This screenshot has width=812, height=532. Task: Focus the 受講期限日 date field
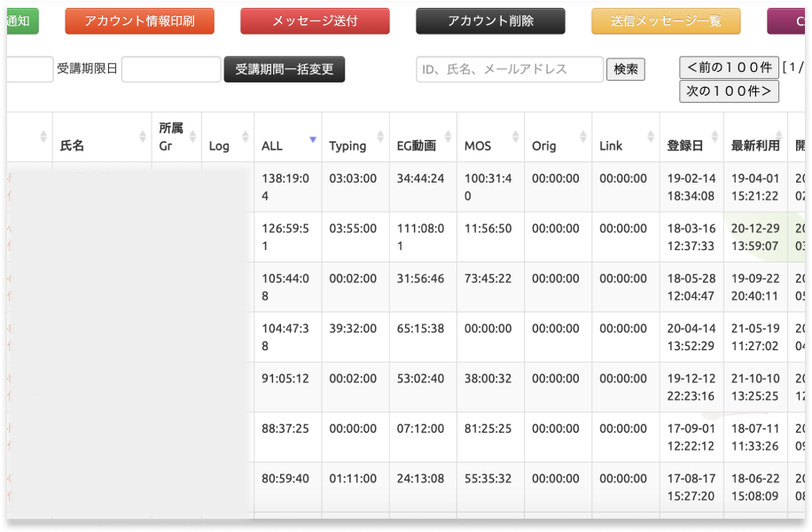pyautogui.click(x=171, y=69)
